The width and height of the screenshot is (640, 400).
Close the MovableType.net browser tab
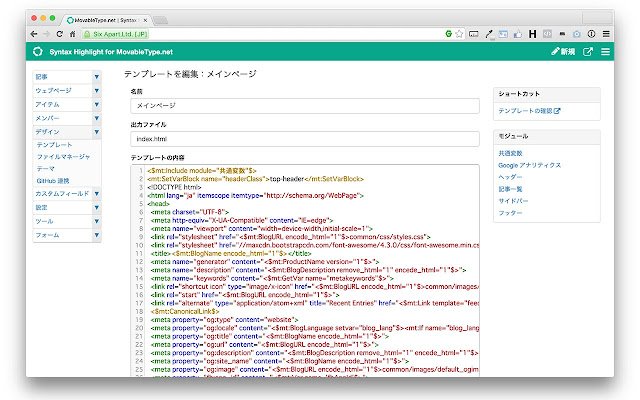[x=145, y=20]
